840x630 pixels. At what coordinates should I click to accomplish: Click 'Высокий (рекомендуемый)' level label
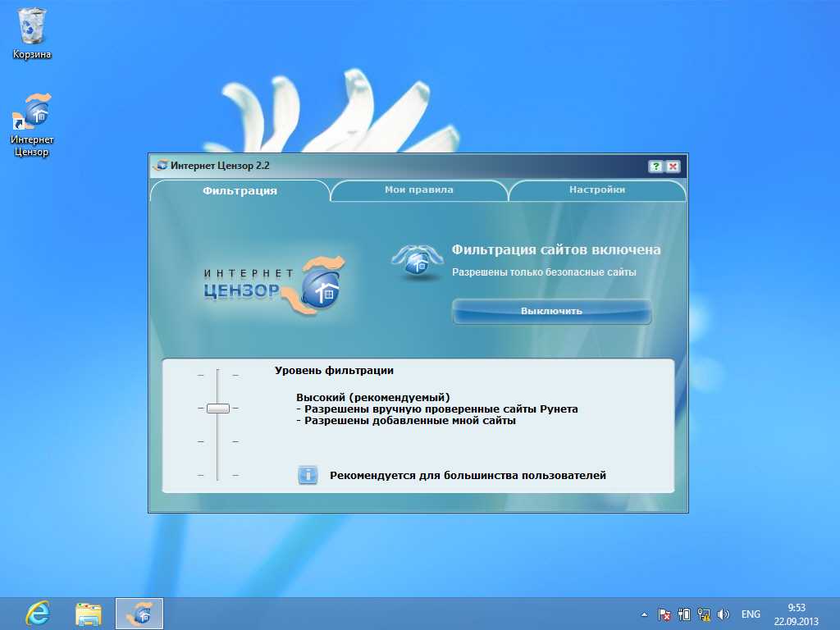click(373, 398)
